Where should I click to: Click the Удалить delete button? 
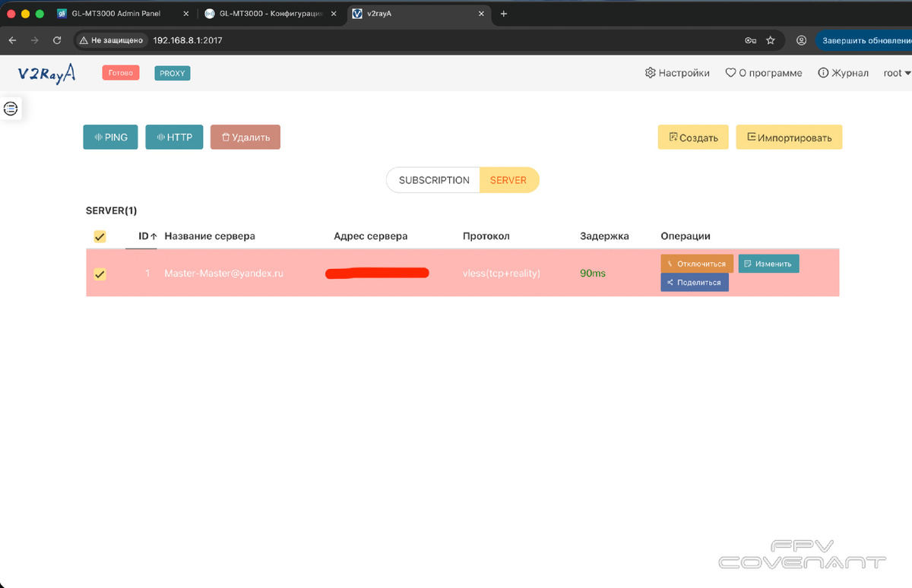click(245, 138)
